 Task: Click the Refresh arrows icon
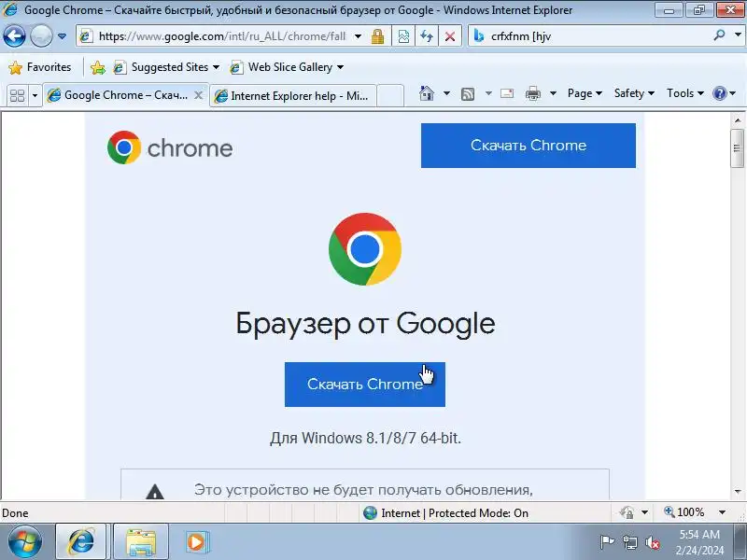(x=427, y=36)
